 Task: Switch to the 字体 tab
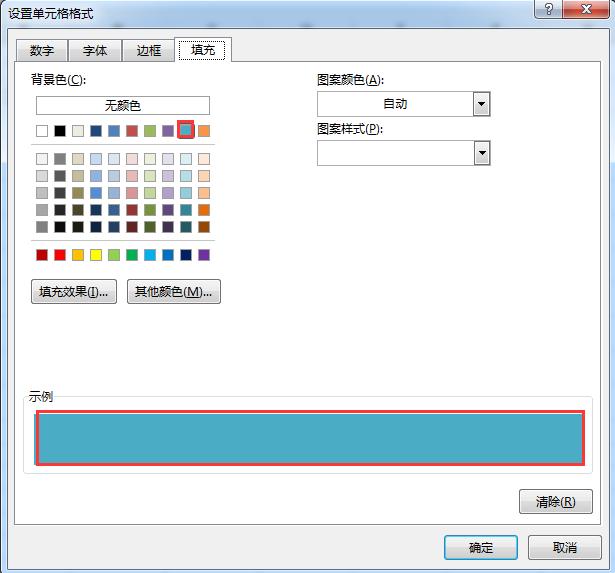pyautogui.click(x=95, y=50)
